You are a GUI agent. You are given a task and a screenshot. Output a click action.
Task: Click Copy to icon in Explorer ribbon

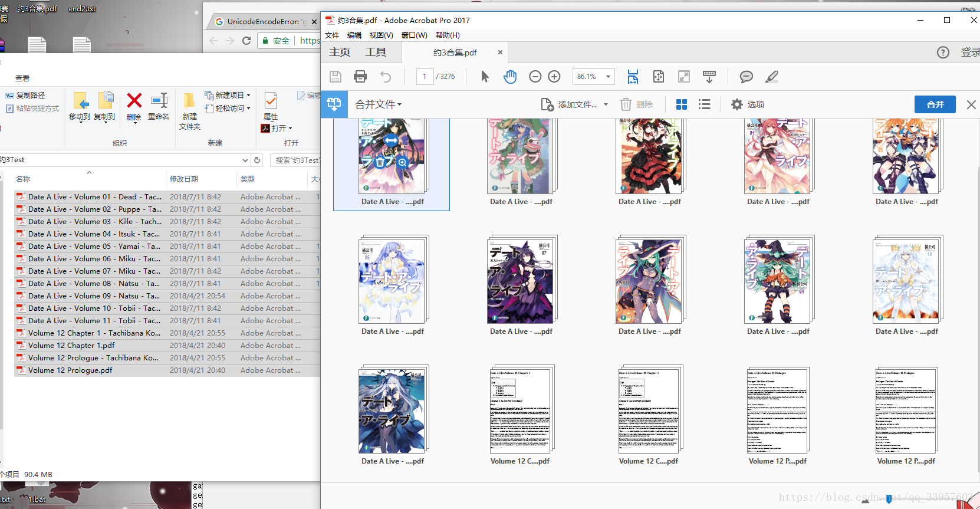[x=106, y=100]
